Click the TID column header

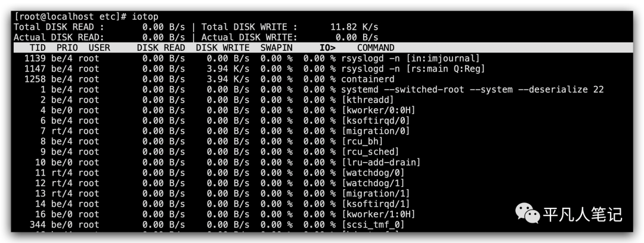click(x=38, y=48)
